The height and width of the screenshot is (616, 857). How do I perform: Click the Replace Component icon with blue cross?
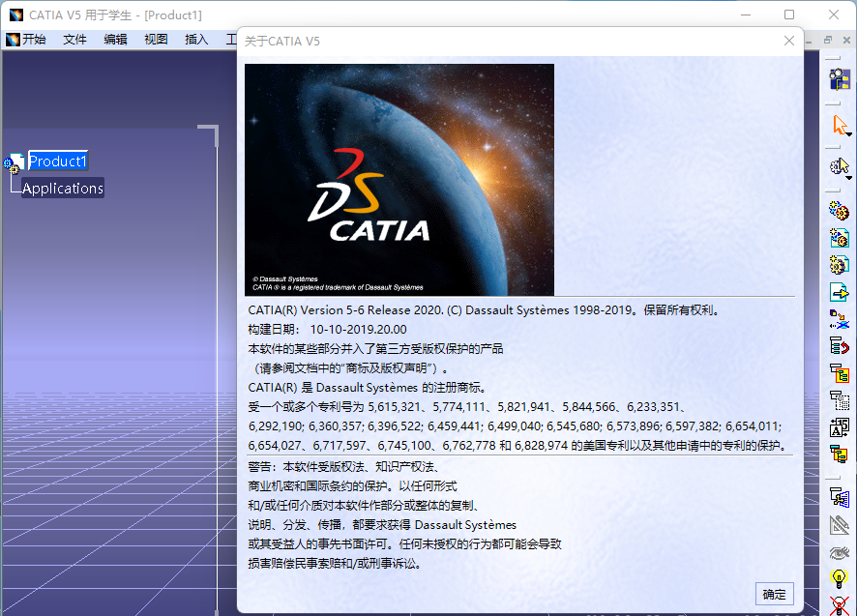point(839,319)
